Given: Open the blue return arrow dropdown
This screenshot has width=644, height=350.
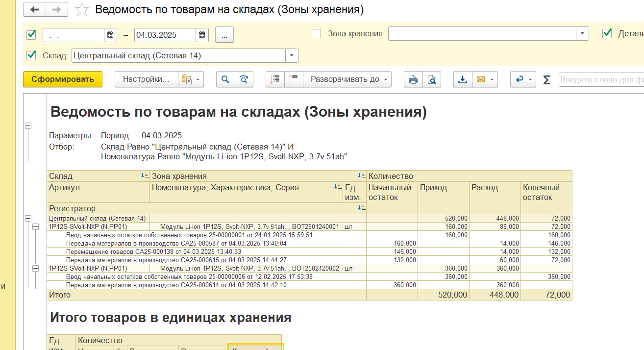Looking at the screenshot, I should 523,79.
